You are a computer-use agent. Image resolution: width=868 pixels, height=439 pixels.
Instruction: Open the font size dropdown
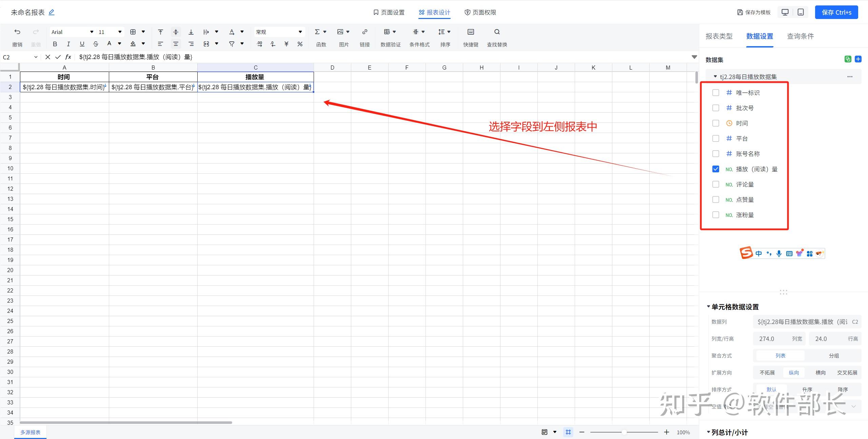119,32
